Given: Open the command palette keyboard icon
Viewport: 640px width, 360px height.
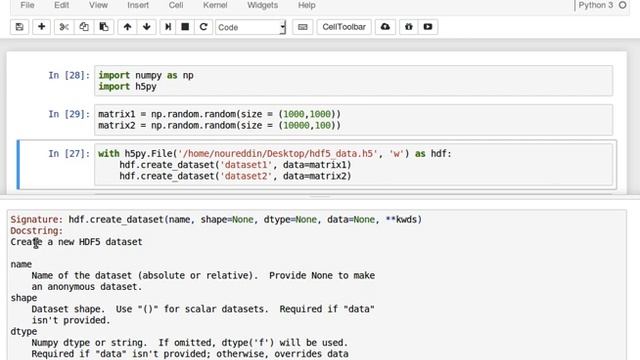Looking at the screenshot, I should pyautogui.click(x=302, y=27).
